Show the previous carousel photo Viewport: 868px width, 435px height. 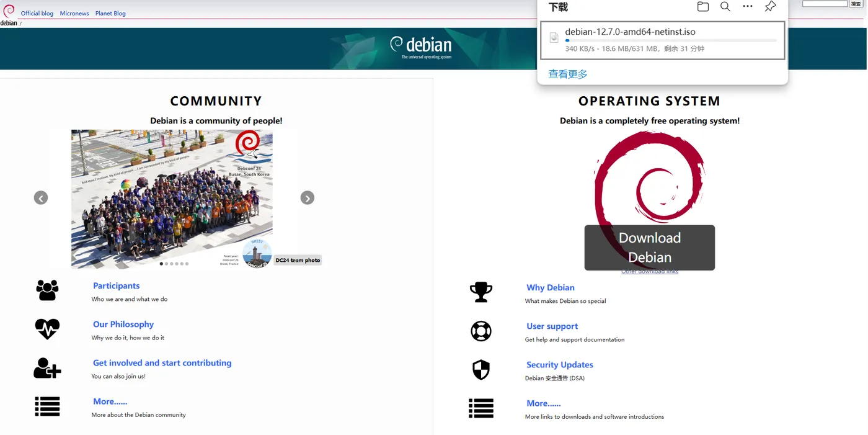pos(41,198)
